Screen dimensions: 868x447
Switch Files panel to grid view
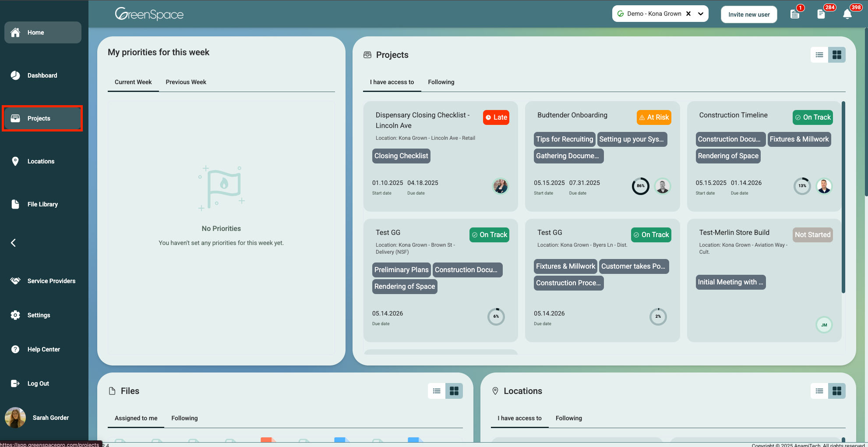454,391
